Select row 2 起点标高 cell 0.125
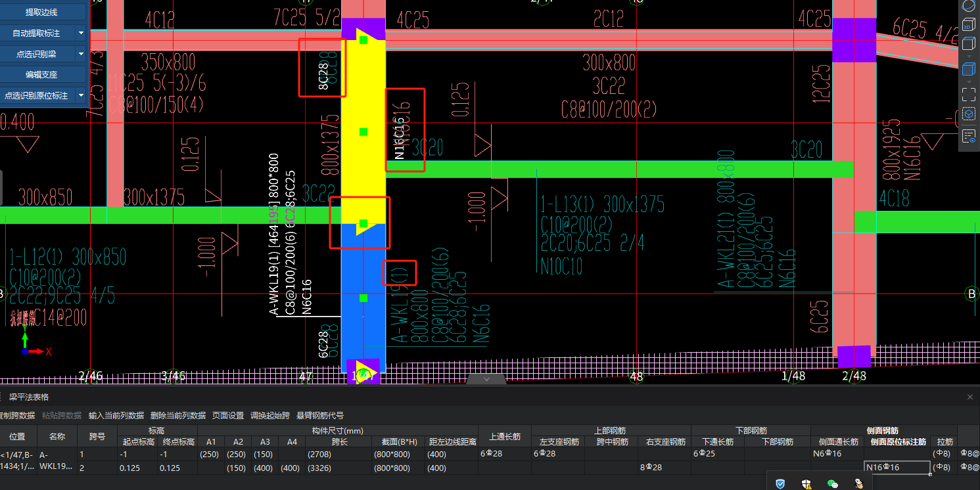The image size is (980, 490). (138, 467)
